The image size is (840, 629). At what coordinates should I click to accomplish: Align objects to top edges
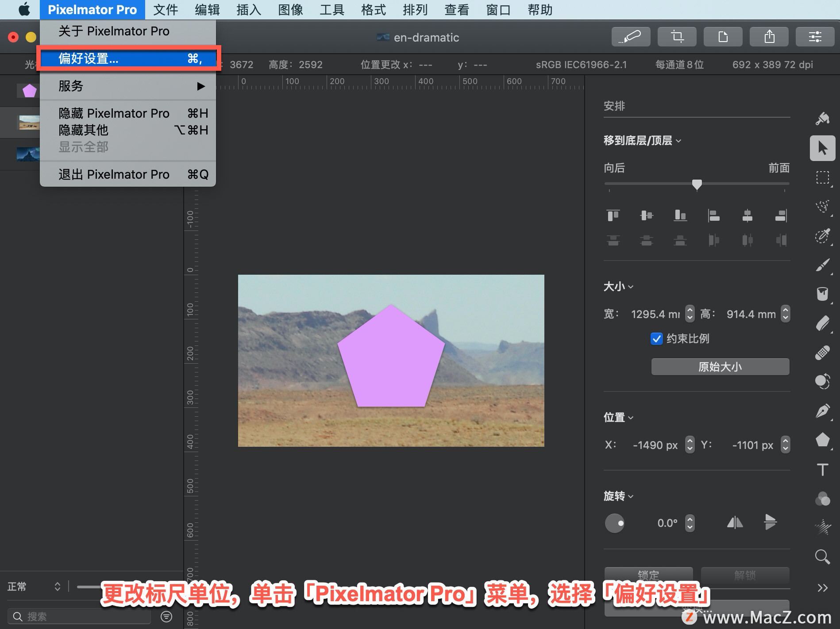point(613,215)
